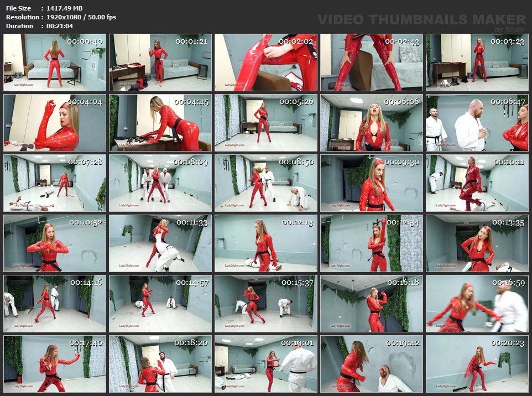Open the thumbnail stamped 00:00:40

coord(55,62)
